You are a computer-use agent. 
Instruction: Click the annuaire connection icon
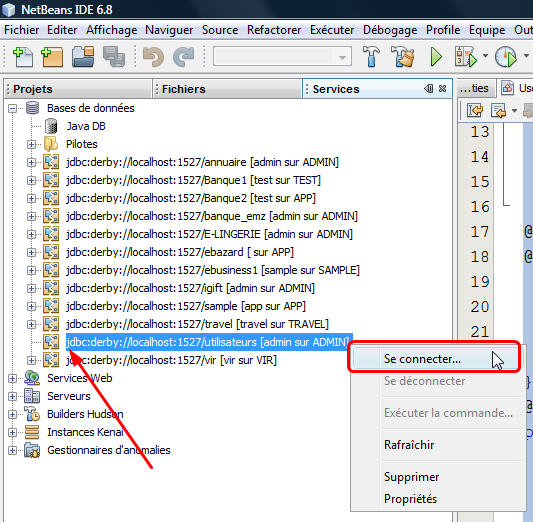click(51, 162)
